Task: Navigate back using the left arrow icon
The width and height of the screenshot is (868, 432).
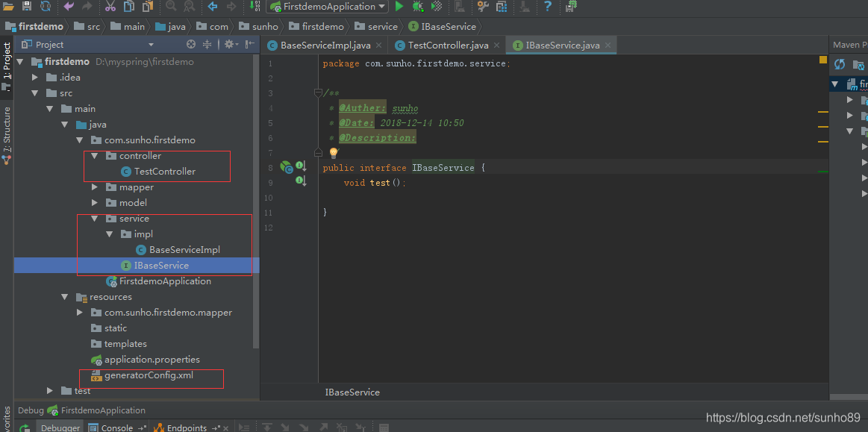Action: [x=212, y=7]
